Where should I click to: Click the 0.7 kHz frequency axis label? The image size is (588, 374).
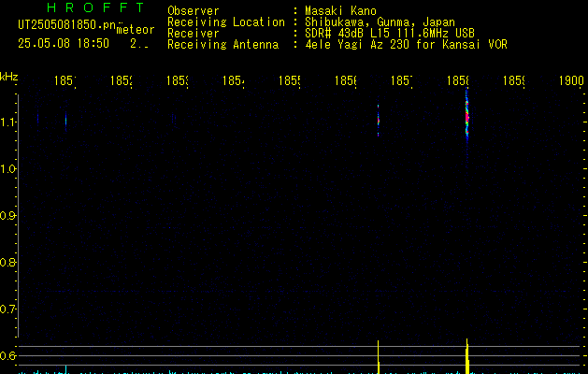pyautogui.click(x=8, y=309)
